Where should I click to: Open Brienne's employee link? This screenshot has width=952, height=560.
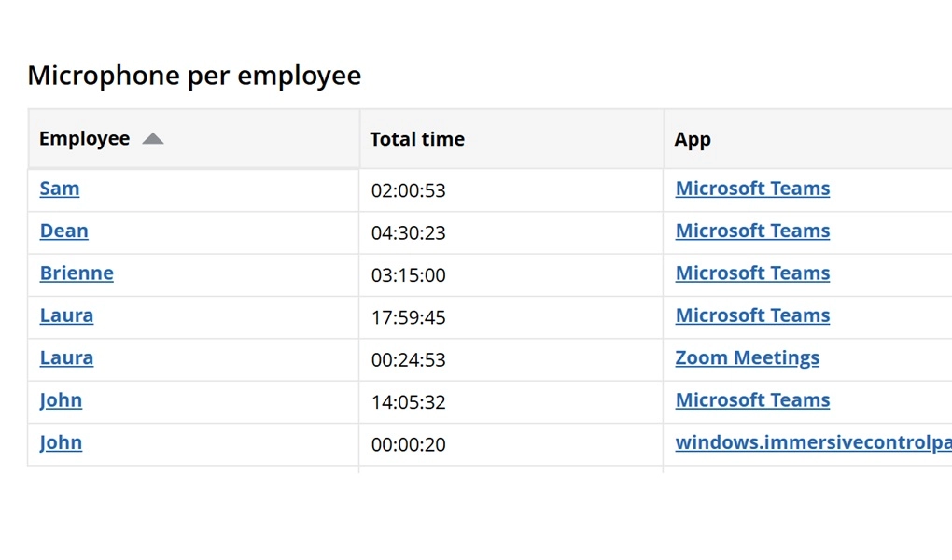coord(77,273)
